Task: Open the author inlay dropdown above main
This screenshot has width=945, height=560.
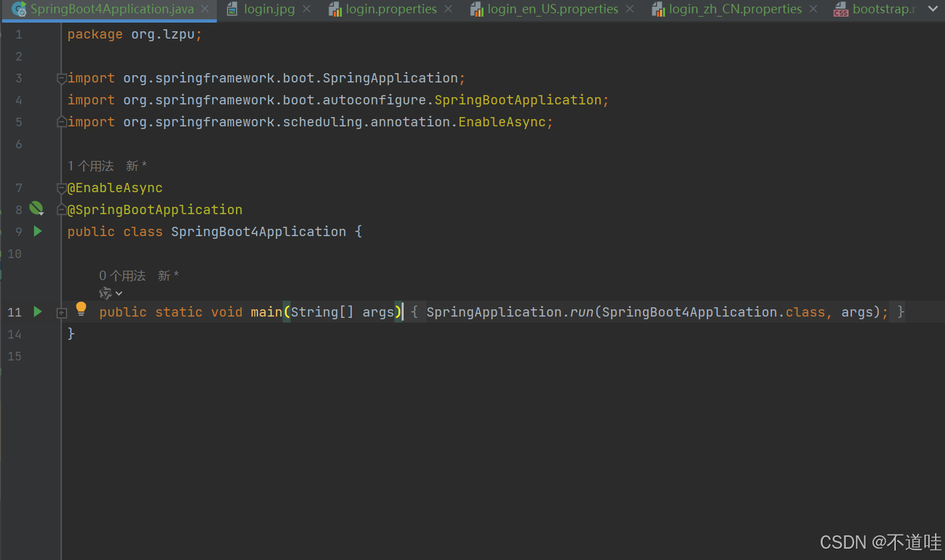Action: coord(111,293)
